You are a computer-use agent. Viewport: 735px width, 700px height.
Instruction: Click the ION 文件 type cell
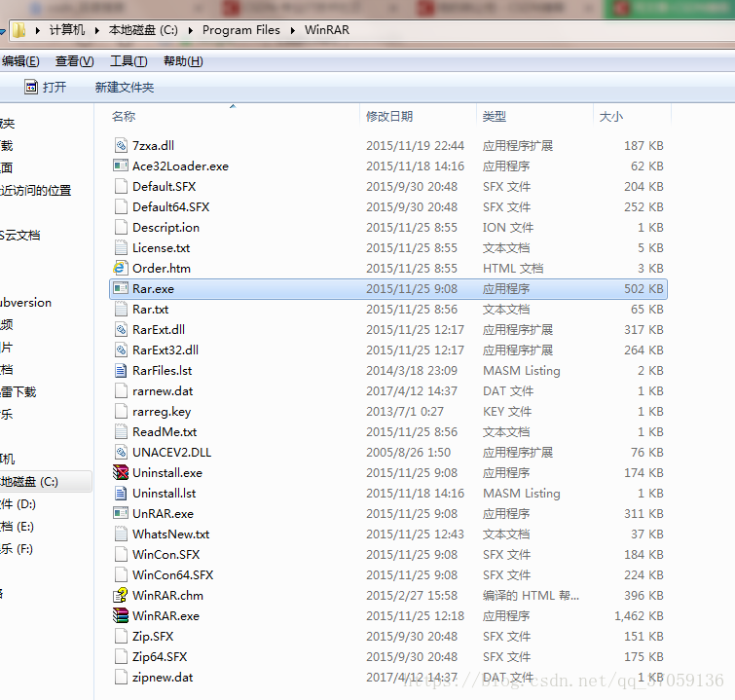(x=508, y=228)
